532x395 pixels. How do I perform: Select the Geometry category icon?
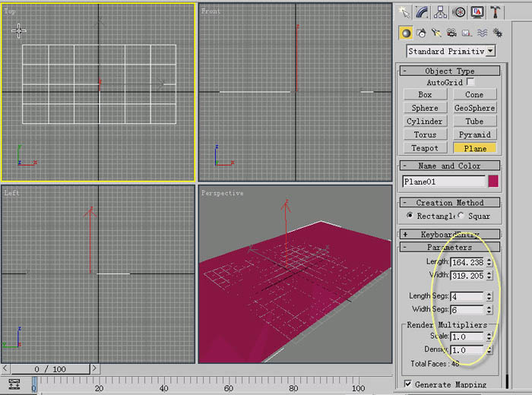point(406,33)
